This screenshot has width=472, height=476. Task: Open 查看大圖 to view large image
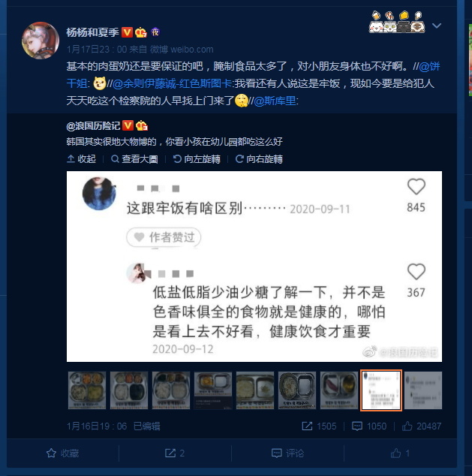pyautogui.click(x=134, y=158)
